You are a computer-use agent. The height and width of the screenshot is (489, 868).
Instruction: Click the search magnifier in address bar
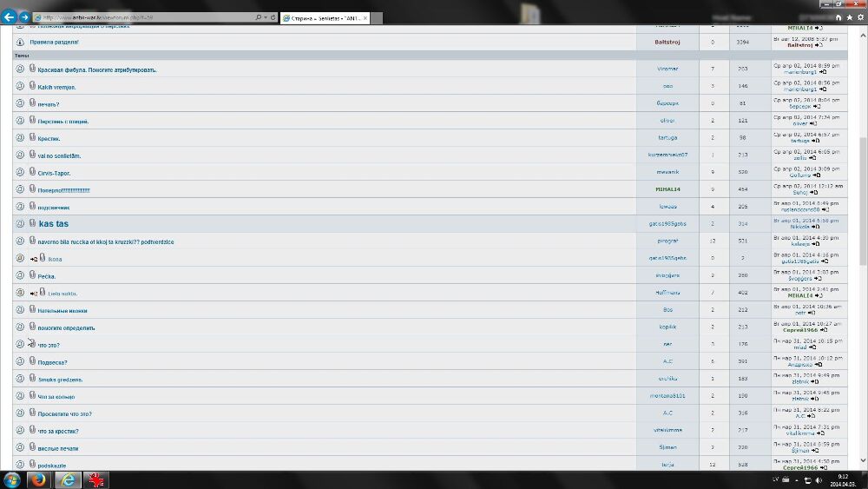pyautogui.click(x=258, y=17)
